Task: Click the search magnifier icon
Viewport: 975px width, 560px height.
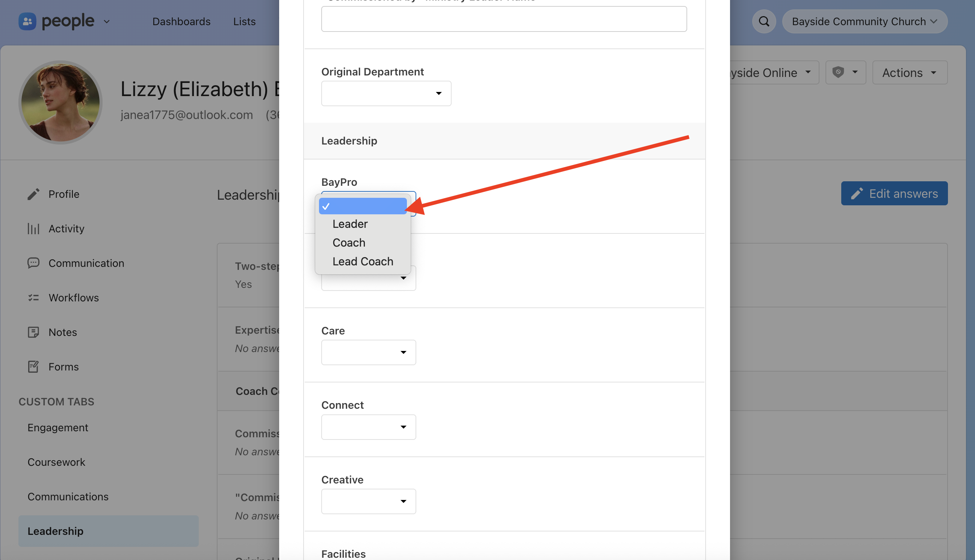Action: (x=764, y=21)
